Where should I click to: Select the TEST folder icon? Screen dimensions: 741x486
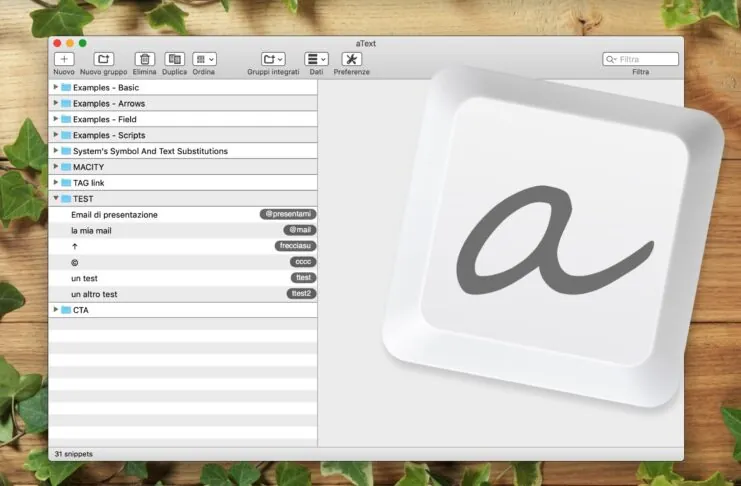pyautogui.click(x=66, y=199)
